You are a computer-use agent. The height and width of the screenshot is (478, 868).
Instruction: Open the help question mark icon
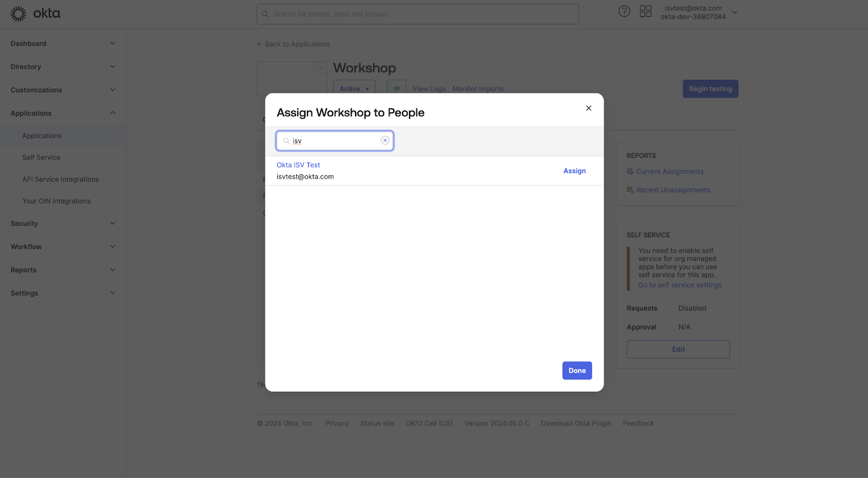tap(624, 11)
